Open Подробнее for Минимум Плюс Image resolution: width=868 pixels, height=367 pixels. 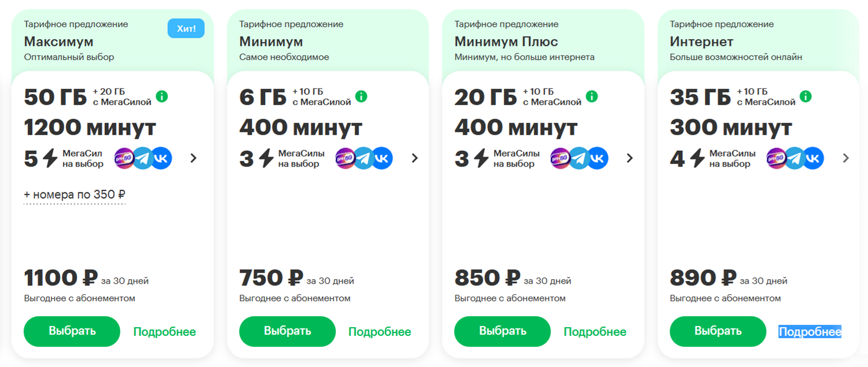pyautogui.click(x=594, y=331)
